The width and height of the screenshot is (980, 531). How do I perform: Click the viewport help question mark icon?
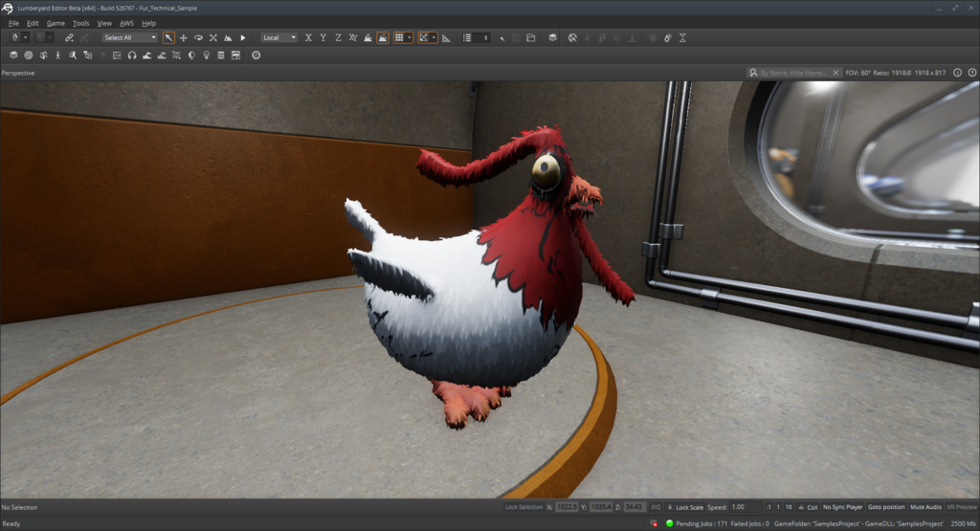pyautogui.click(x=972, y=73)
